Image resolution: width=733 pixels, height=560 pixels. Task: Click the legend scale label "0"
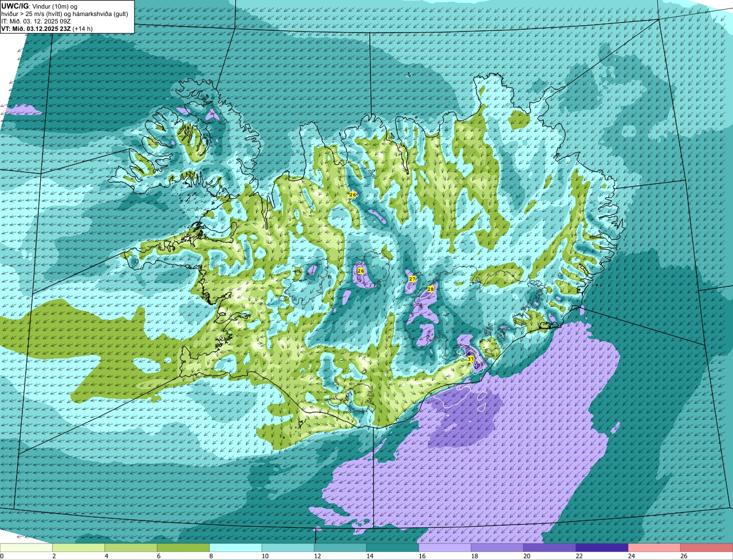(2, 556)
